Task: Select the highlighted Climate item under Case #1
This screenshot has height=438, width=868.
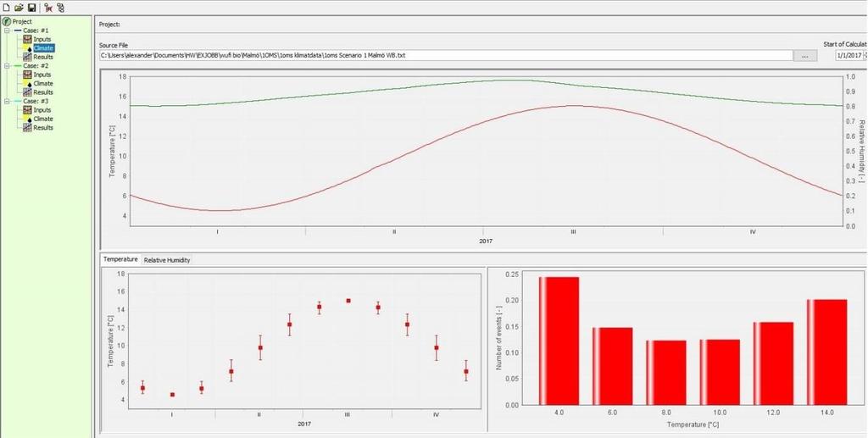Action: tap(43, 48)
